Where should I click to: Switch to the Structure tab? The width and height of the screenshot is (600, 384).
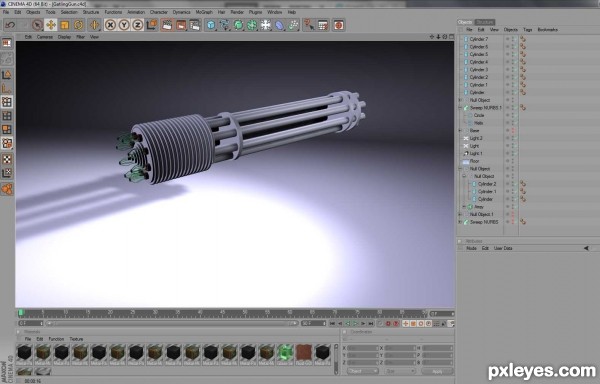(485, 22)
